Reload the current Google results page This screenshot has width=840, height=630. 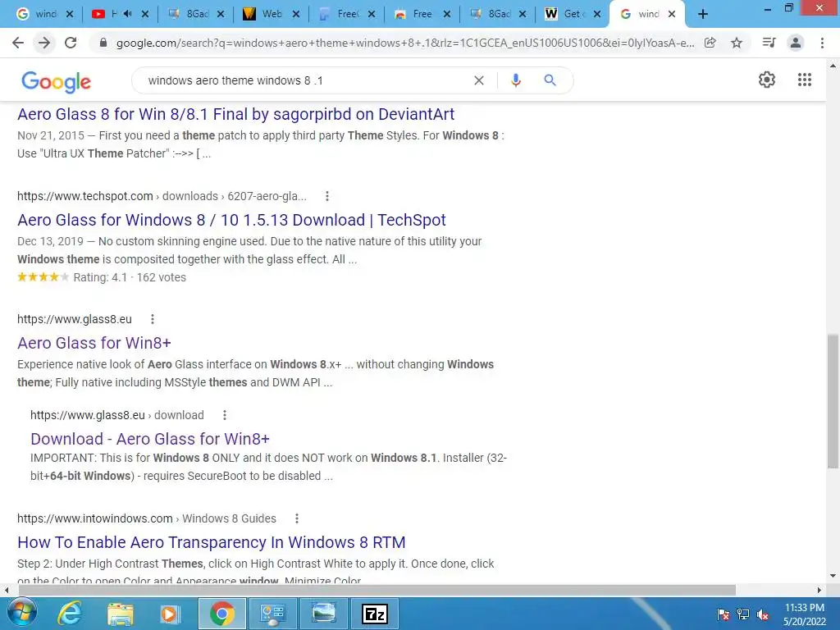coord(71,43)
